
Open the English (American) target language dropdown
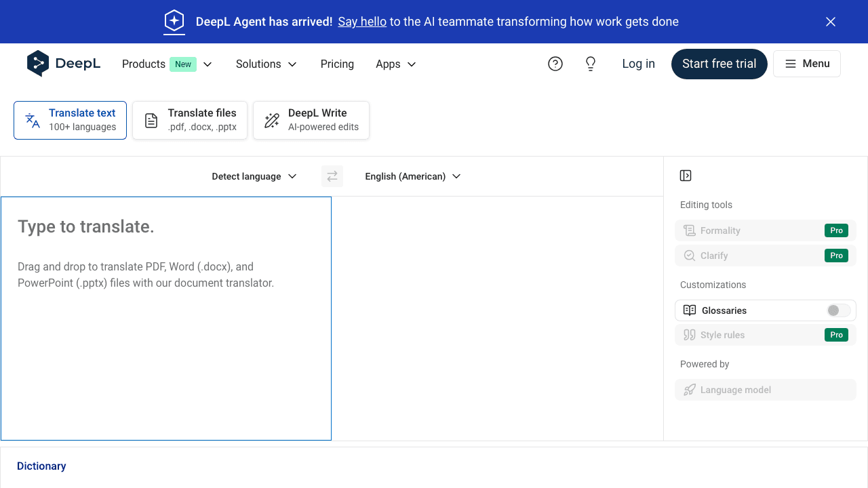pos(412,176)
